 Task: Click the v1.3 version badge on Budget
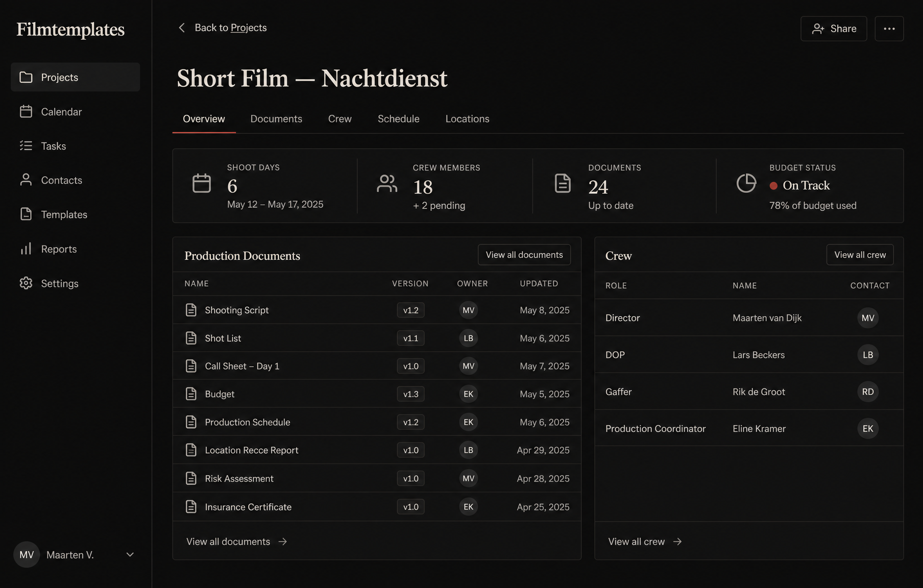[410, 394]
